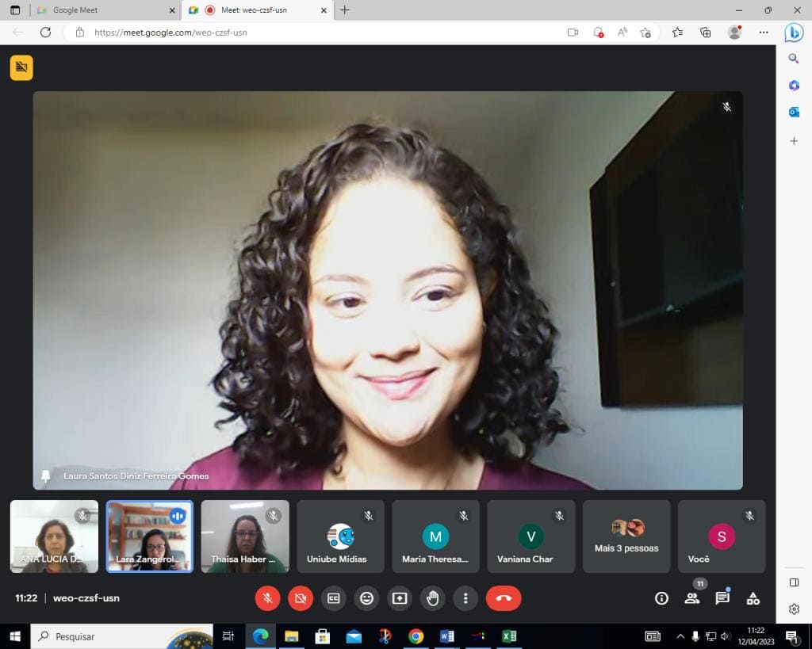Open the meeting details info icon
This screenshot has height=649, width=812.
662,598
